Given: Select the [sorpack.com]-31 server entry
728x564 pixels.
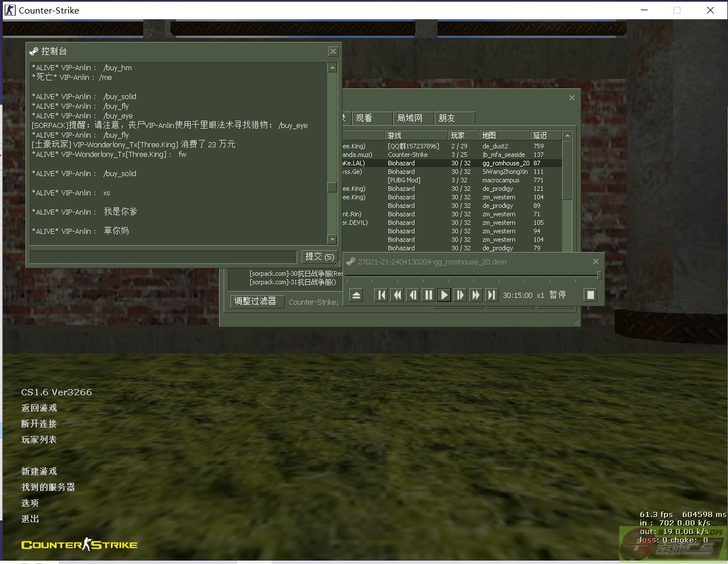Looking at the screenshot, I should point(293,282).
